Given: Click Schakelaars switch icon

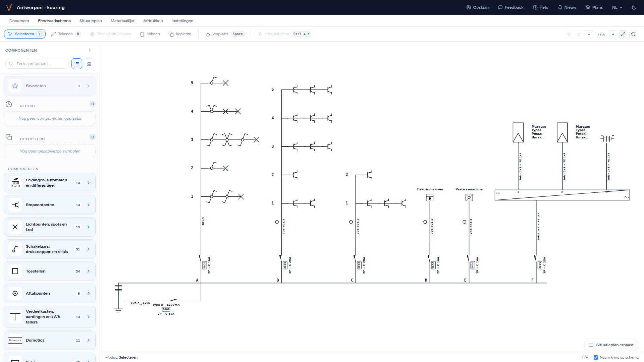Looking at the screenshot, I should point(15,249).
